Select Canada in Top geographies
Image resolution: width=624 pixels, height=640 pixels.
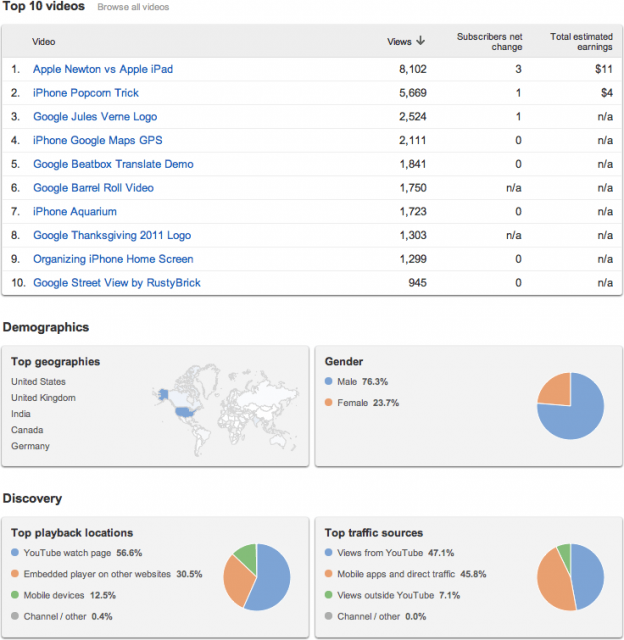tap(27, 430)
